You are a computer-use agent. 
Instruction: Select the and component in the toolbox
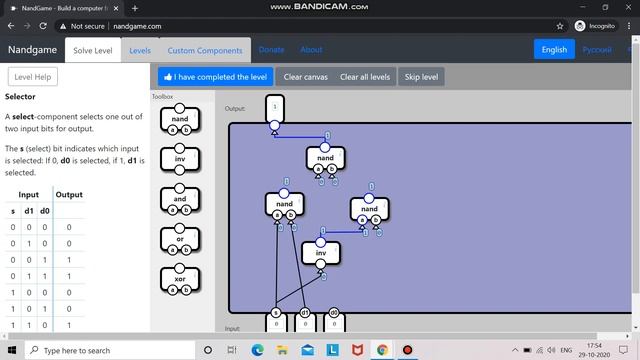click(180, 199)
